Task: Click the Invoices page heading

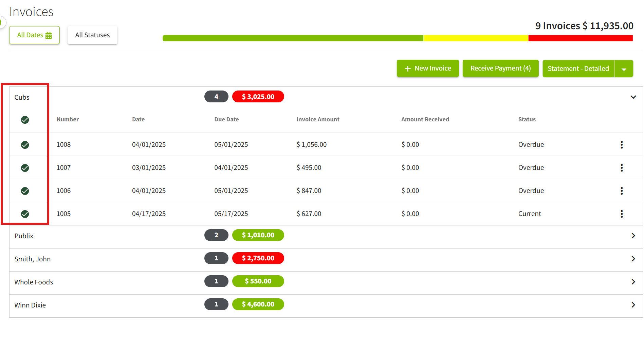Action: click(x=31, y=12)
